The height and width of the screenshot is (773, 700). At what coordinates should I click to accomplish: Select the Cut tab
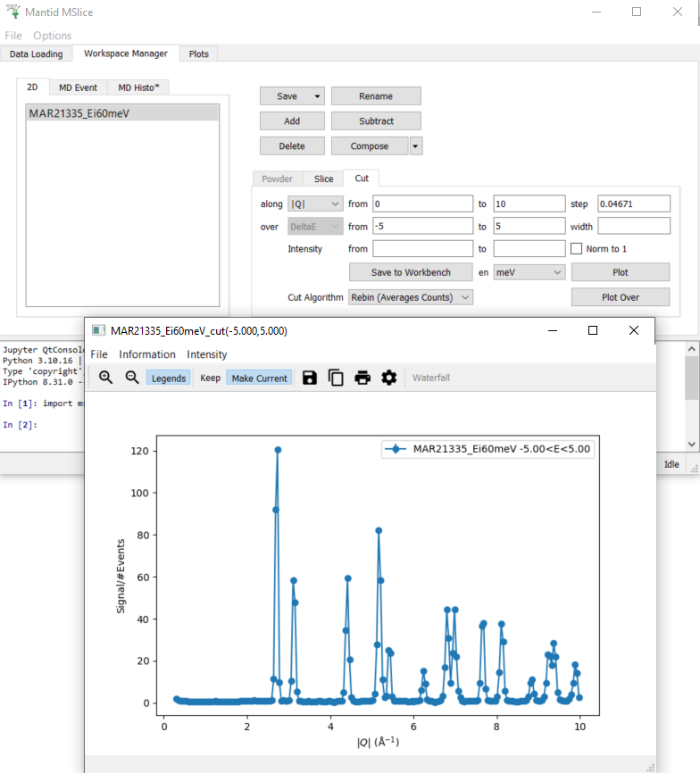[362, 179]
